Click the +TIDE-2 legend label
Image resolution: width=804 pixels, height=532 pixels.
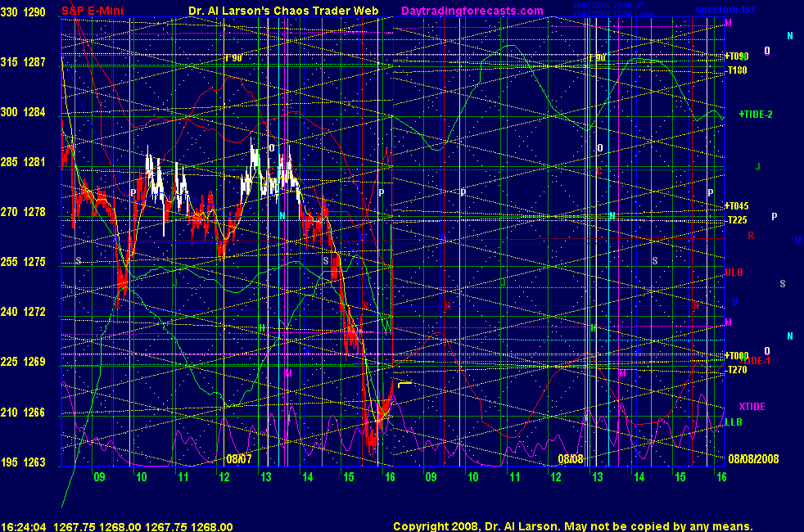[x=756, y=115]
